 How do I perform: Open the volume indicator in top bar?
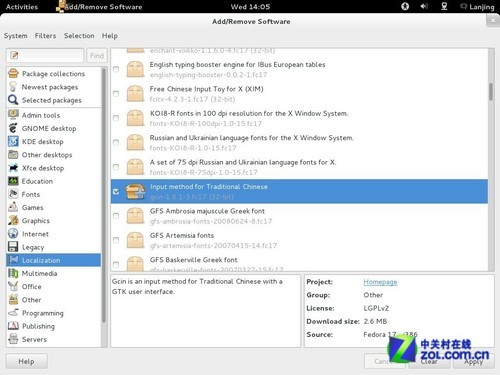point(424,6)
